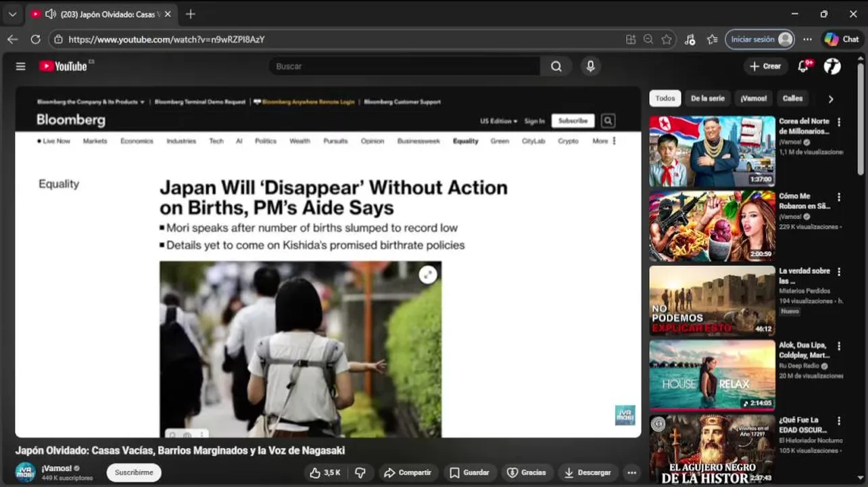Image resolution: width=868 pixels, height=487 pixels.
Task: Open options for Cómo Me Robaron video
Action: [839, 197]
